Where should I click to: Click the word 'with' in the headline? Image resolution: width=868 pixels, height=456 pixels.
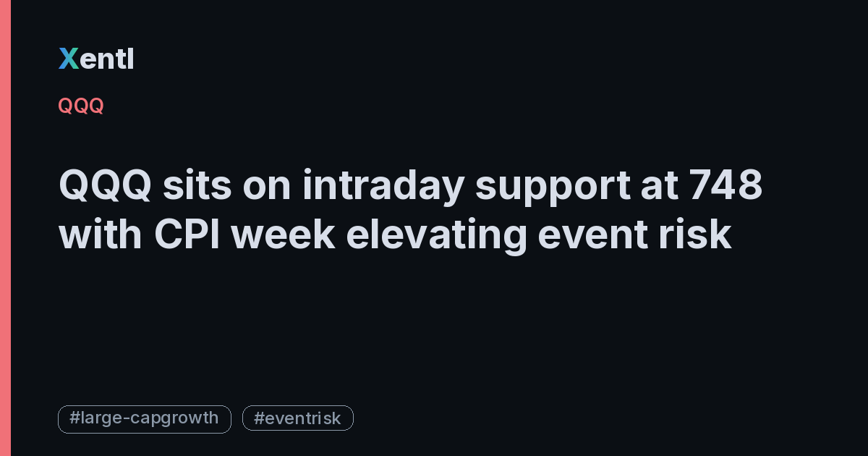point(101,235)
